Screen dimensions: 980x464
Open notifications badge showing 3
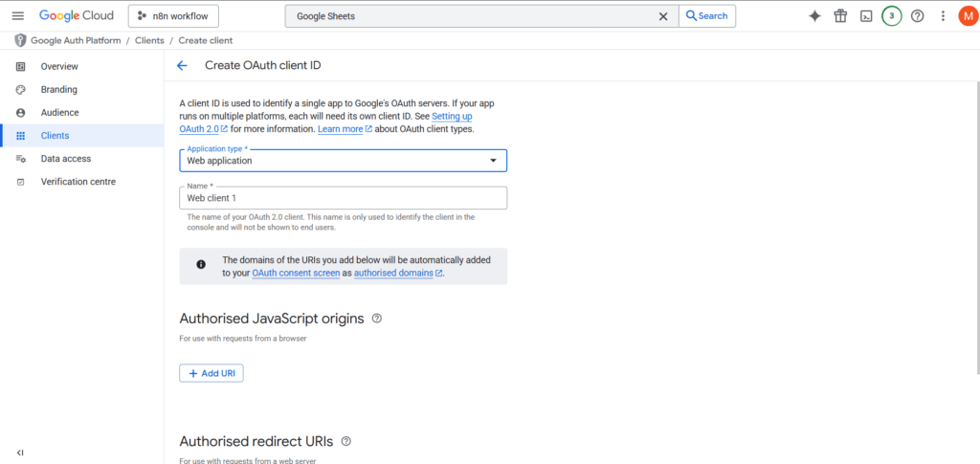pos(891,15)
